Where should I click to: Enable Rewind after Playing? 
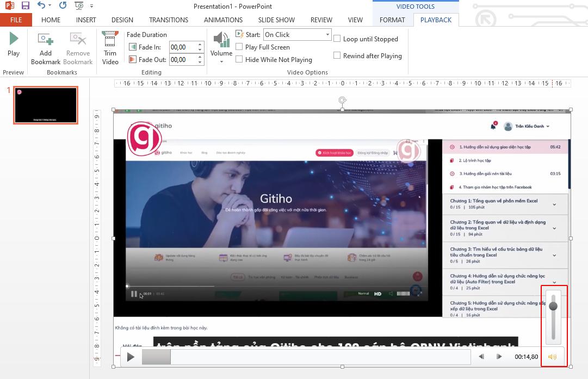click(338, 56)
